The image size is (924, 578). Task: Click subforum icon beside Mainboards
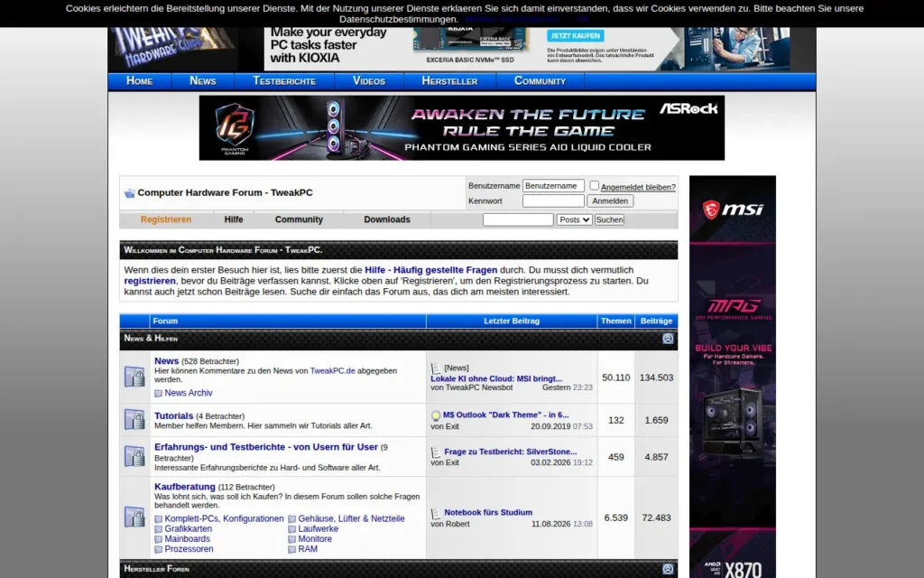click(x=159, y=539)
